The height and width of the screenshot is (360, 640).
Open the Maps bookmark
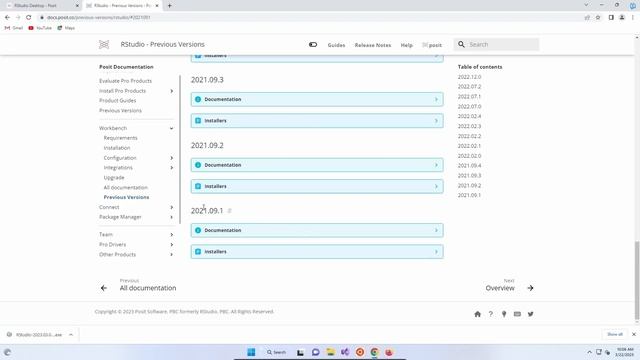point(66,28)
